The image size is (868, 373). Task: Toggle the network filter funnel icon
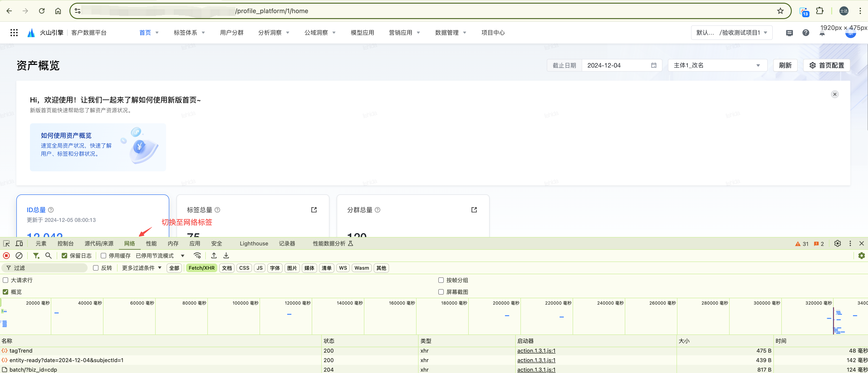coord(36,256)
